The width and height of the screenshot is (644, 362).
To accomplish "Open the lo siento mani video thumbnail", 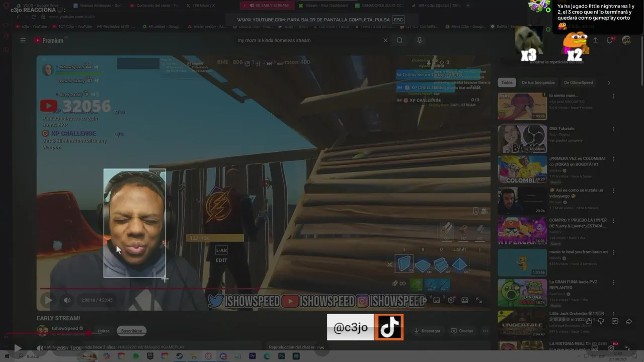I will coord(522,106).
